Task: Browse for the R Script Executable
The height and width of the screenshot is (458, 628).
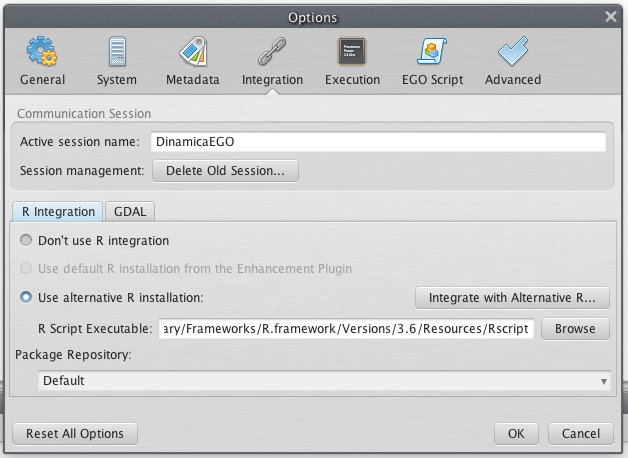Action: tap(575, 328)
